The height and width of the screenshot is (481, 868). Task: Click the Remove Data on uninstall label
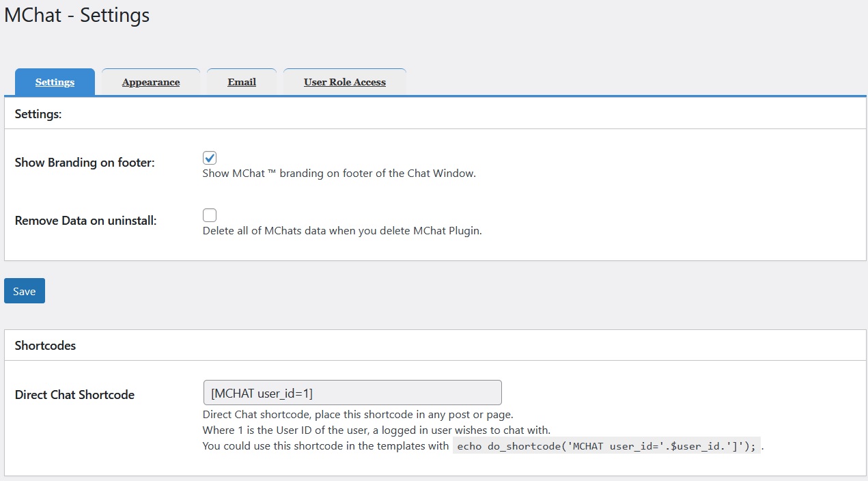click(x=86, y=221)
